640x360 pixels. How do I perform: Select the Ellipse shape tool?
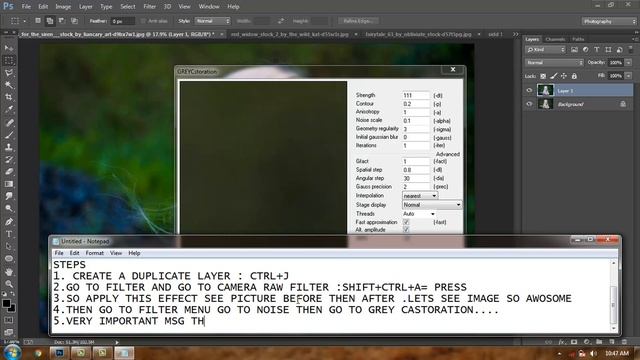pyautogui.click(x=9, y=258)
